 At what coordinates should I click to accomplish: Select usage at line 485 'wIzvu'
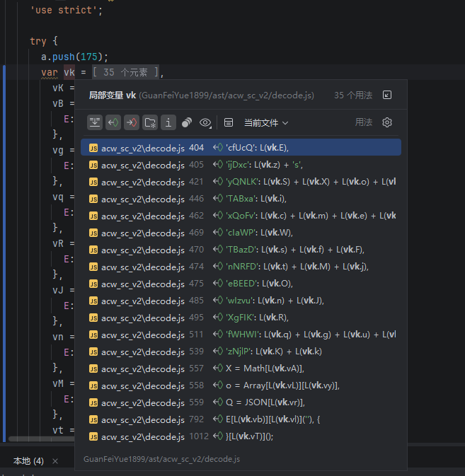coord(241,301)
